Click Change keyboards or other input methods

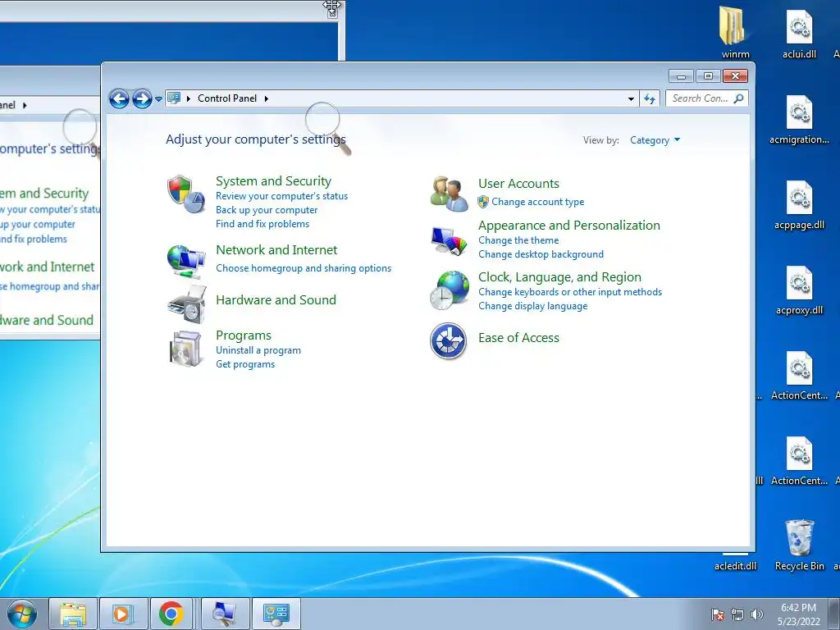570,292
